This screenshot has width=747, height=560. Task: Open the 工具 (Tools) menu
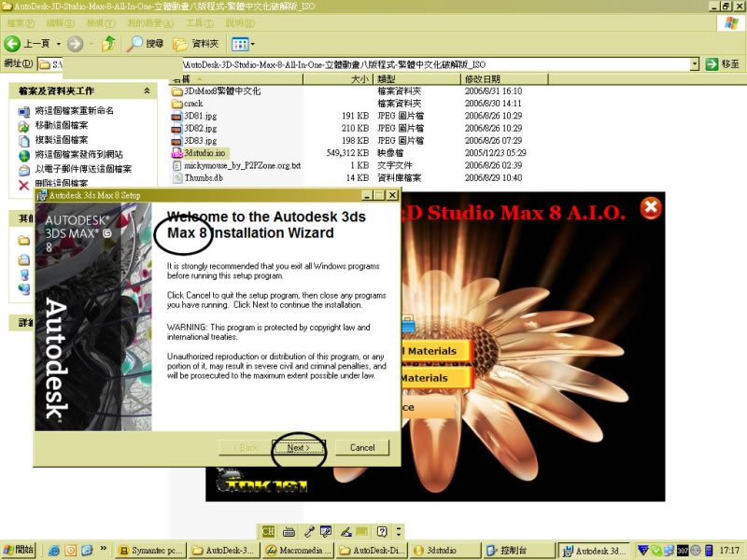point(199,21)
